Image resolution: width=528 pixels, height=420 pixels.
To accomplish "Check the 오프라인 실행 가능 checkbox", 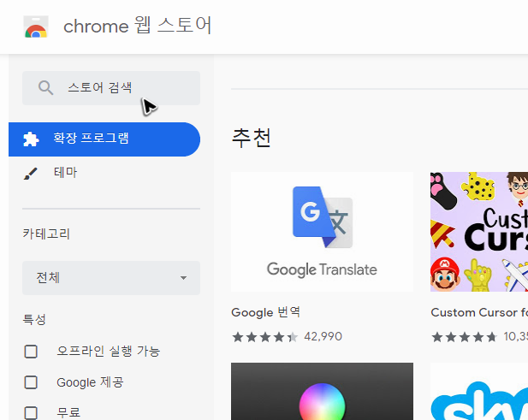I will tap(31, 352).
